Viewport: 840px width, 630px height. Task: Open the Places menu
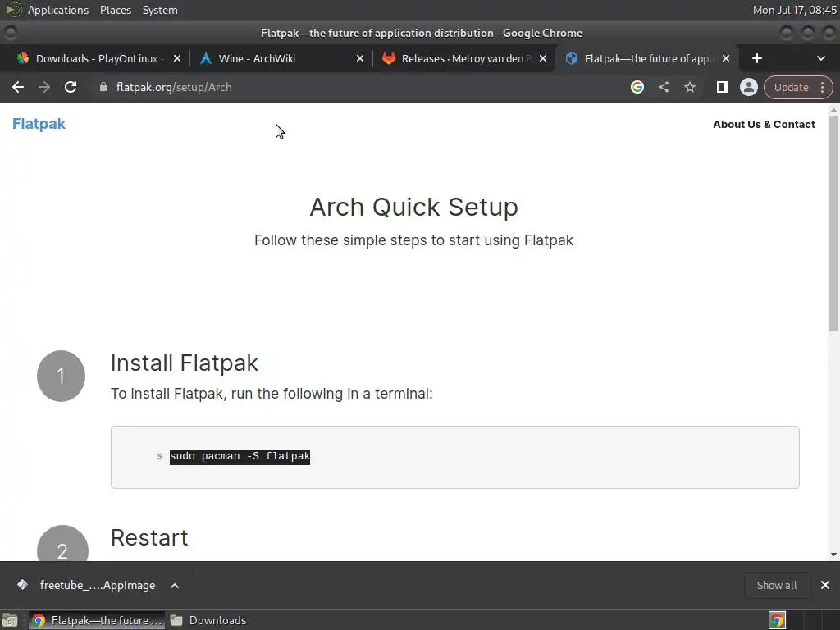click(x=116, y=10)
